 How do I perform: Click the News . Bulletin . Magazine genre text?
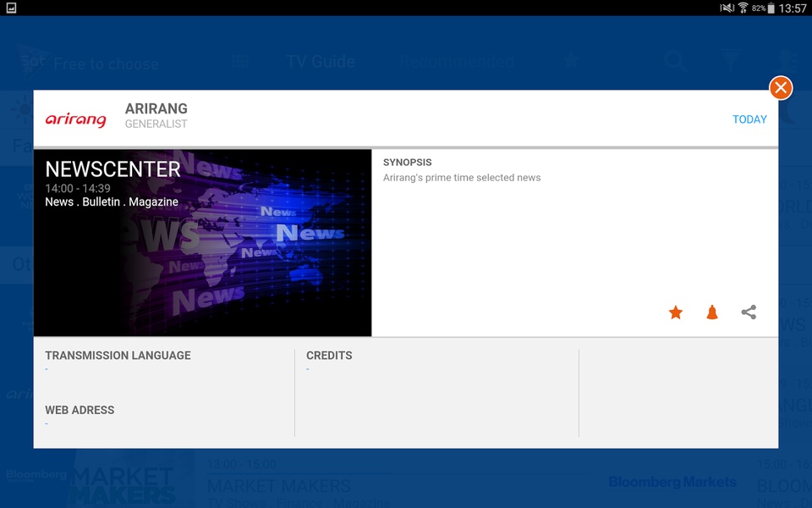[x=112, y=202]
